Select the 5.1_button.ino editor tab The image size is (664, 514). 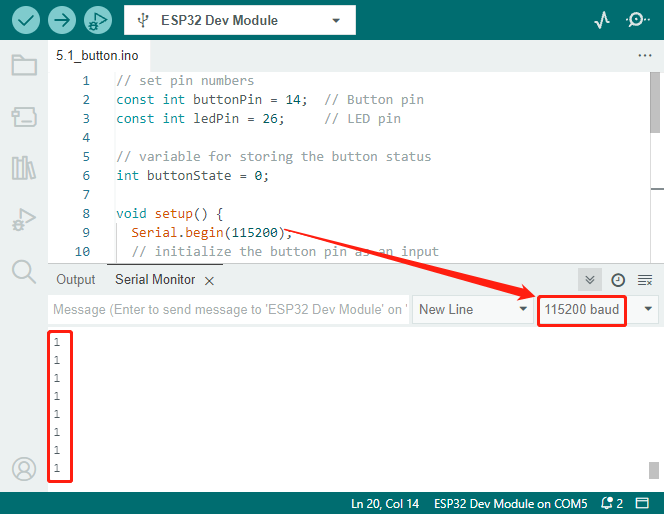click(97, 55)
